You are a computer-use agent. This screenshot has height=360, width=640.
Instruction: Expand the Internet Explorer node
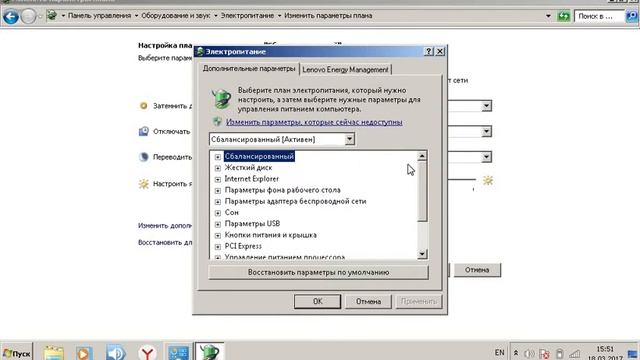click(x=218, y=179)
